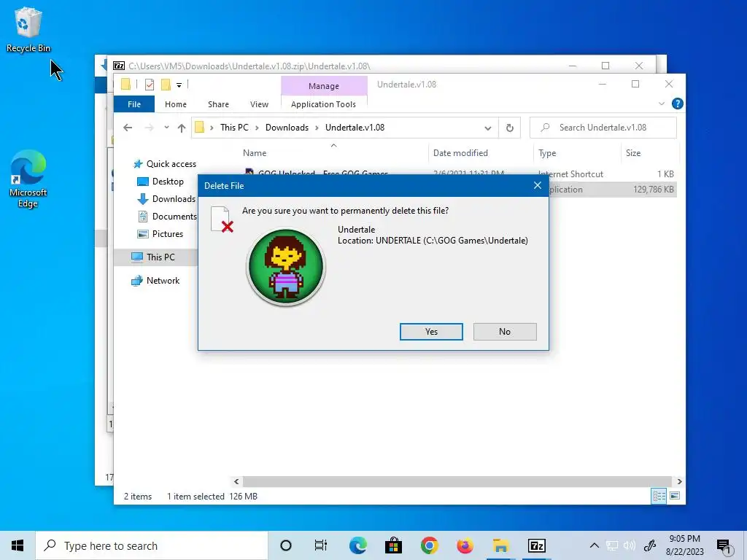Open the Share ribbon tab
This screenshot has height=560, width=747.
(218, 104)
